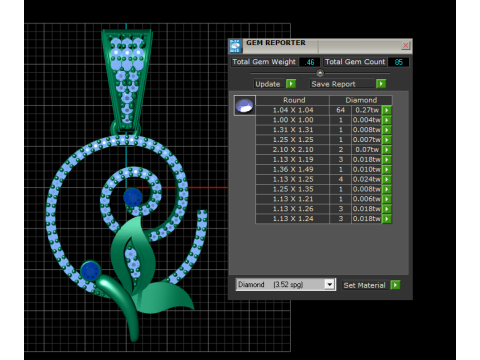
Task: Click green arrow for 1.13 X 1.25 row
Action: tap(387, 179)
